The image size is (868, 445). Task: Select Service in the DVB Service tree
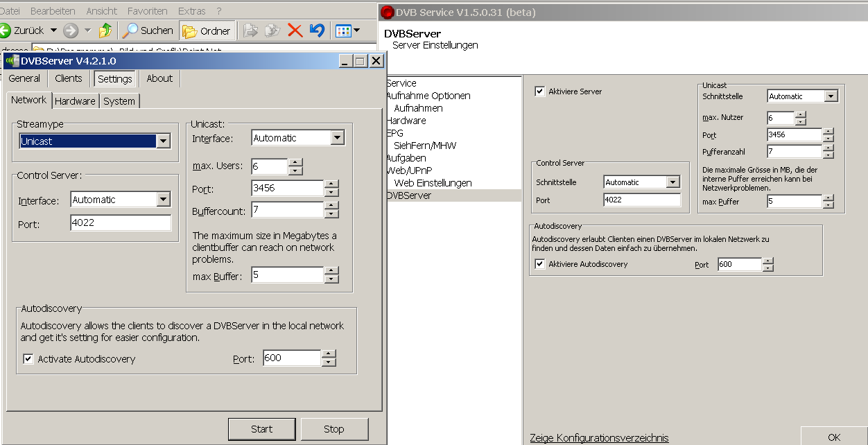click(401, 83)
